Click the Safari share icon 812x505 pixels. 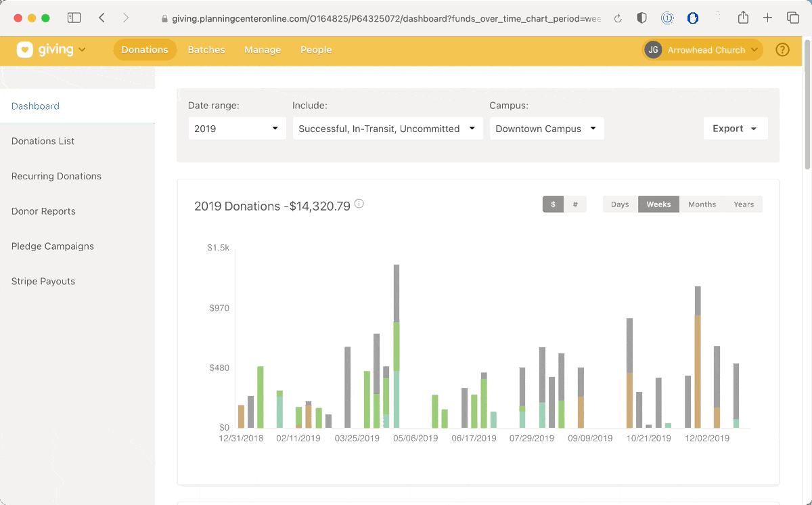tap(743, 18)
